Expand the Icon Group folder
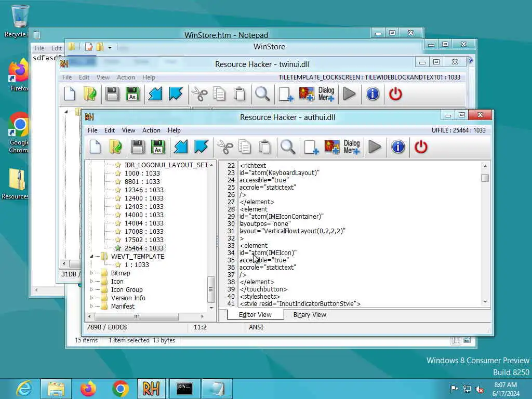 point(91,290)
